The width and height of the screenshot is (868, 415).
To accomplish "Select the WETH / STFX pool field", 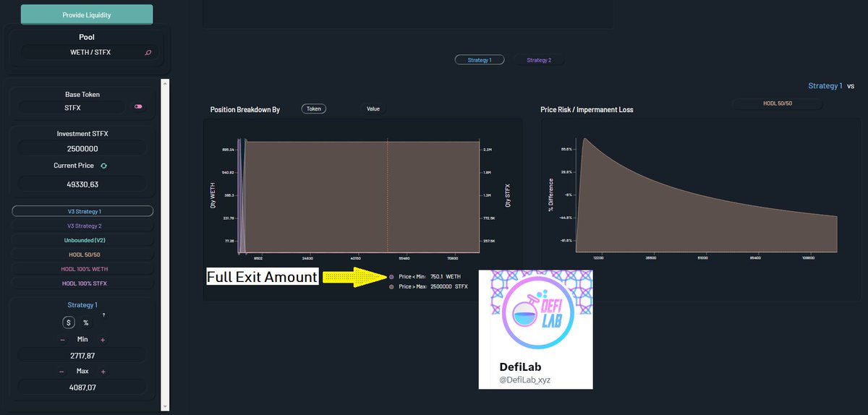I will 89,52.
